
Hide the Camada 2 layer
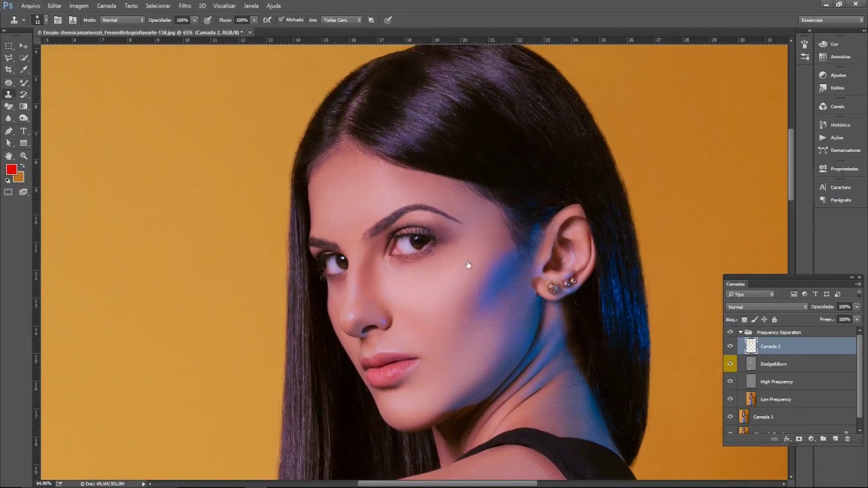pyautogui.click(x=730, y=346)
